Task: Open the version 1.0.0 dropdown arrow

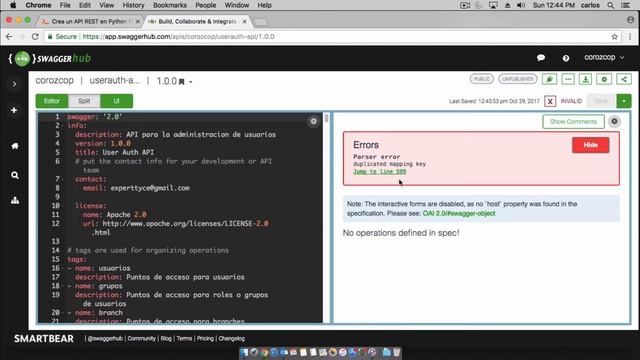Action: coord(191,82)
